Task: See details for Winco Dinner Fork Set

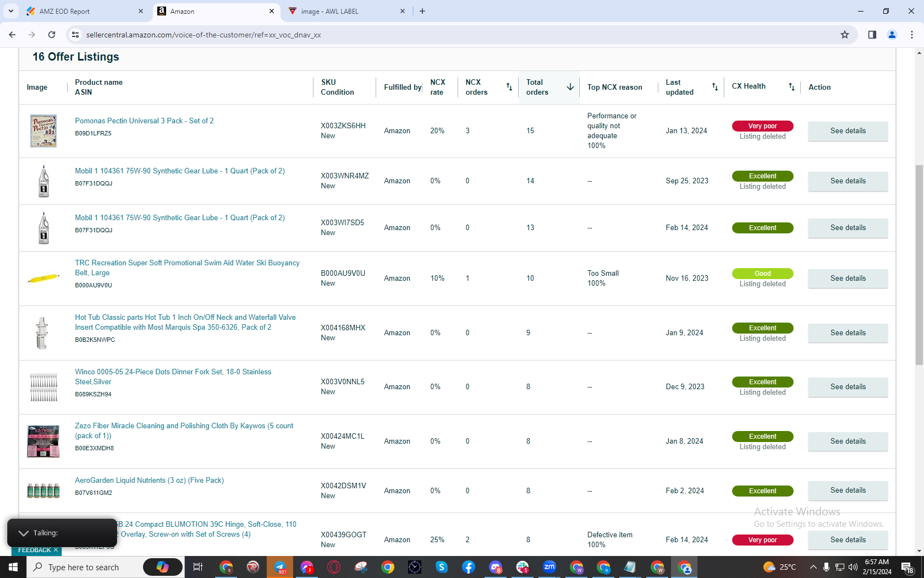Action: pos(848,387)
